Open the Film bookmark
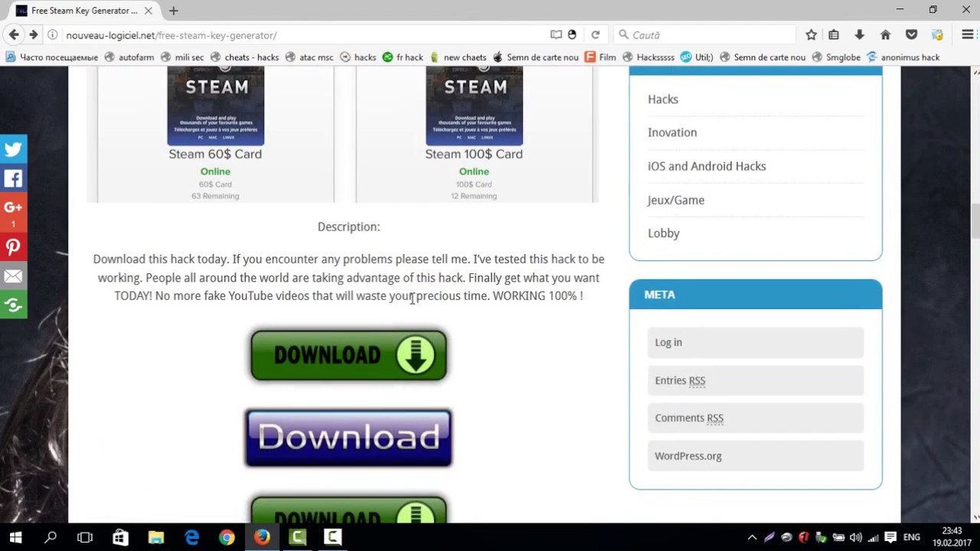 (x=600, y=57)
